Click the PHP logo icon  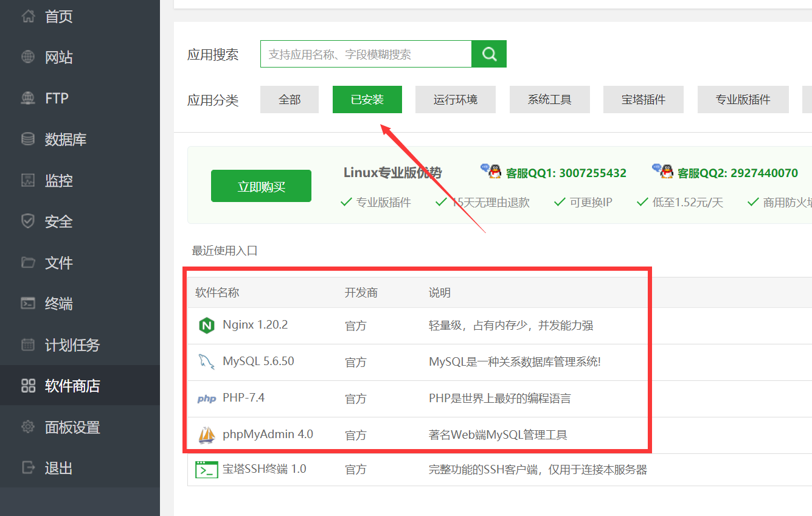point(207,399)
